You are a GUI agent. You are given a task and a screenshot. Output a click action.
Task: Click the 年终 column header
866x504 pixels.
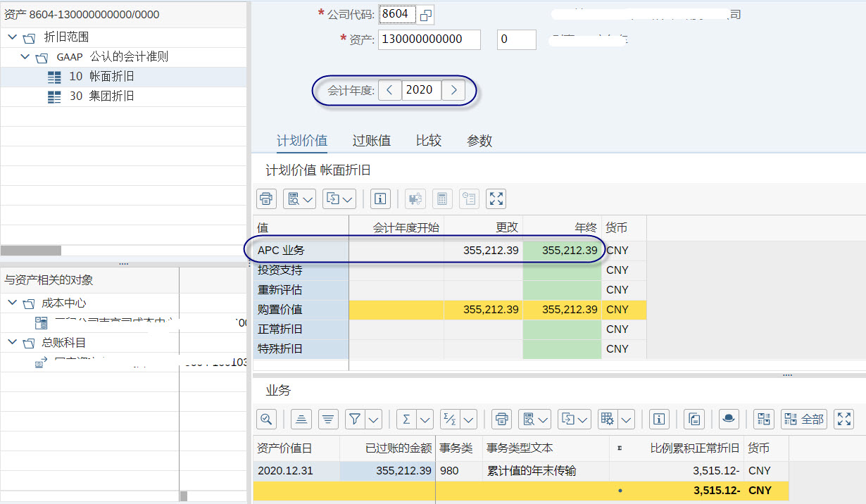click(x=563, y=228)
